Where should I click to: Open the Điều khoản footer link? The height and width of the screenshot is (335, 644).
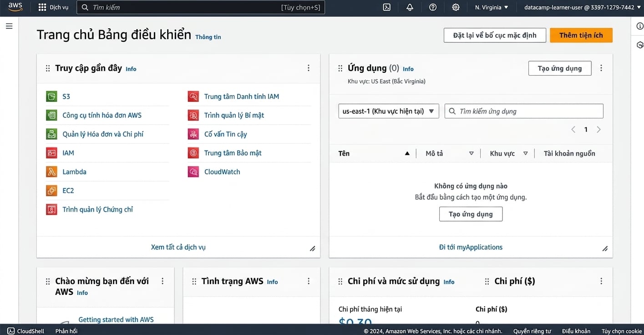(x=576, y=331)
